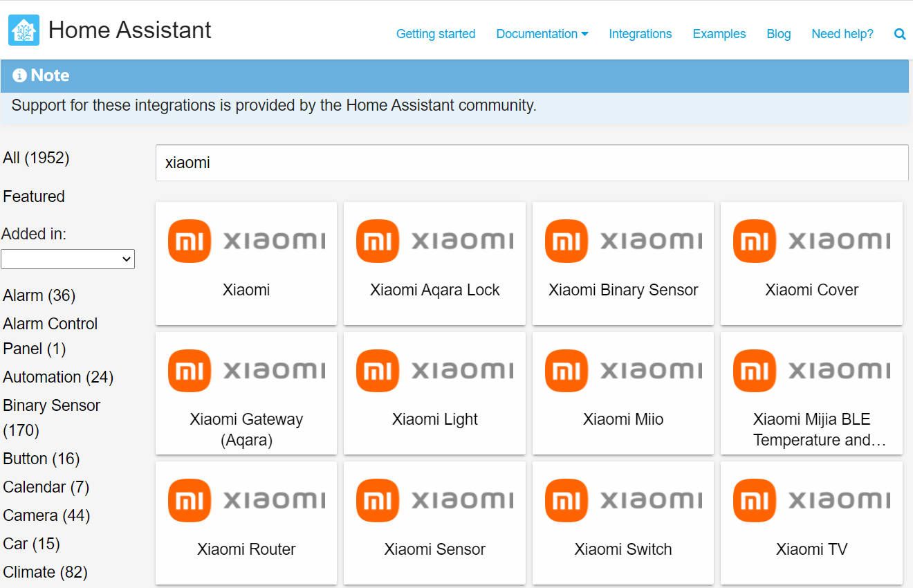Filter by Alarm (36) category
Viewport: 913px width, 588px height.
tap(39, 295)
